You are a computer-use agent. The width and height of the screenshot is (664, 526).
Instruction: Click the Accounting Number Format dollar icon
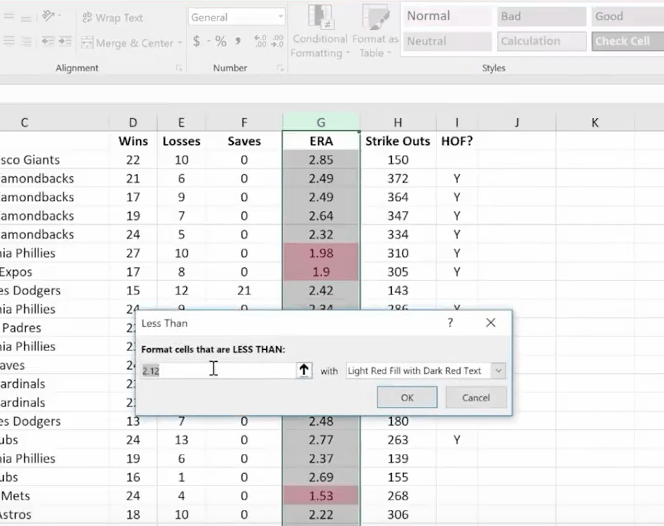pyautogui.click(x=197, y=42)
